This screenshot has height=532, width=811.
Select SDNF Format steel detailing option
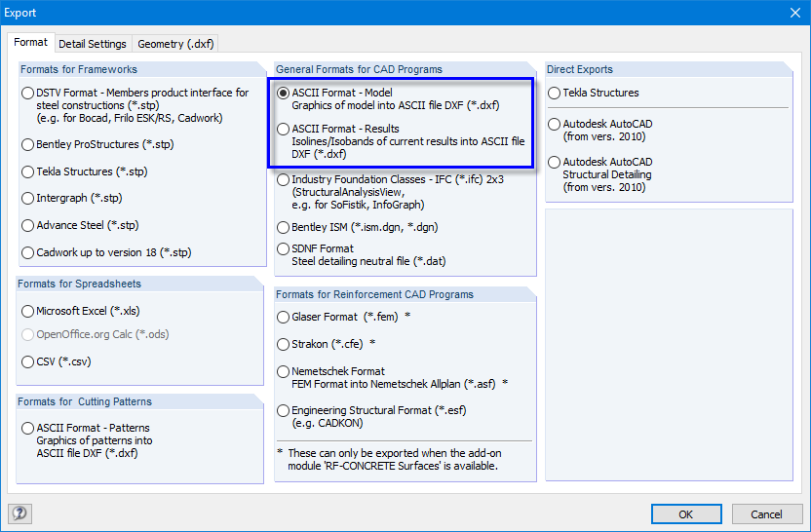click(x=283, y=249)
